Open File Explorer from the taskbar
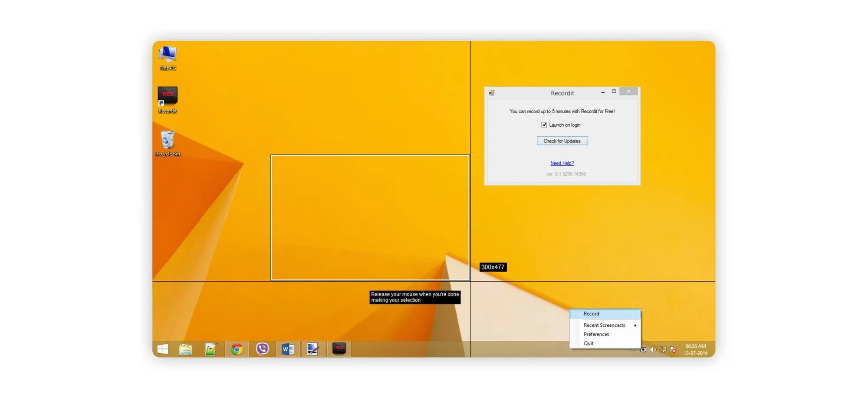The height and width of the screenshot is (398, 868). 186,349
